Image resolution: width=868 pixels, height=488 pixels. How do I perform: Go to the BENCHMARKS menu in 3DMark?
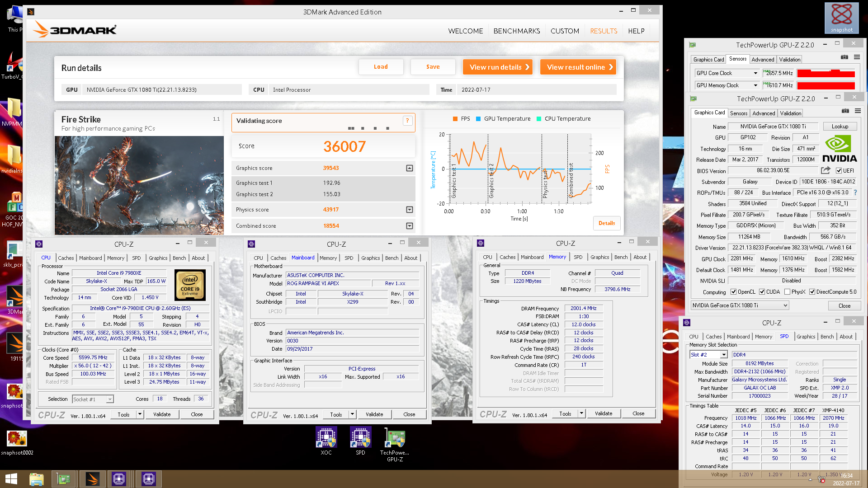coord(517,31)
